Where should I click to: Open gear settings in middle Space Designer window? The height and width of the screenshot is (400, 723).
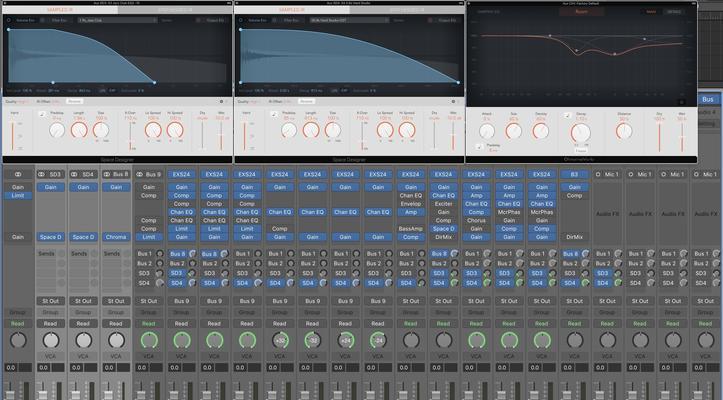tap(453, 101)
